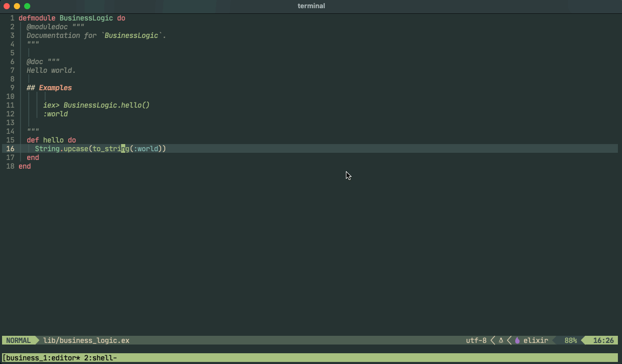Viewport: 622px width, 364px height.
Task: Click the :world atom on line 16
Action: [x=146, y=149]
